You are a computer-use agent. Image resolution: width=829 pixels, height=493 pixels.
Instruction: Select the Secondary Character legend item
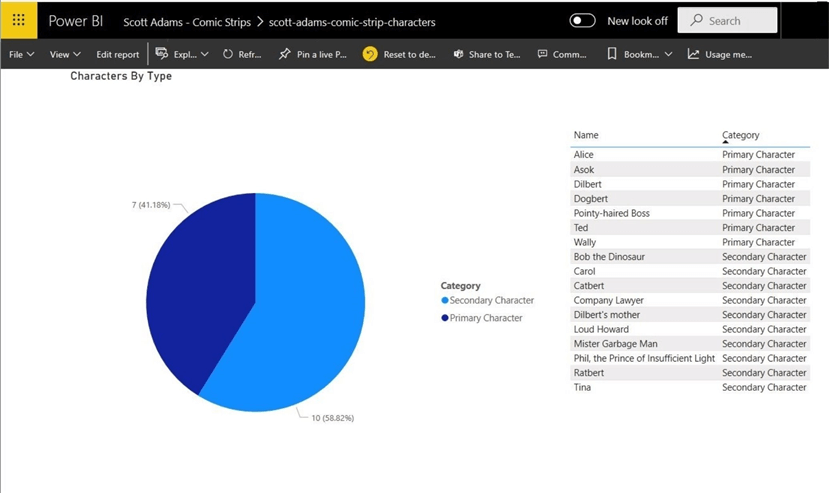[x=491, y=300]
